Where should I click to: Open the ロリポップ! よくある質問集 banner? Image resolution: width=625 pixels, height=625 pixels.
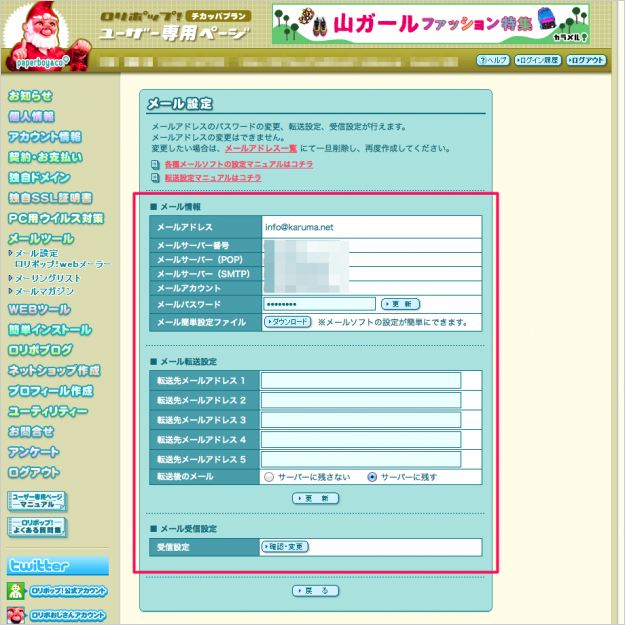tap(37, 527)
